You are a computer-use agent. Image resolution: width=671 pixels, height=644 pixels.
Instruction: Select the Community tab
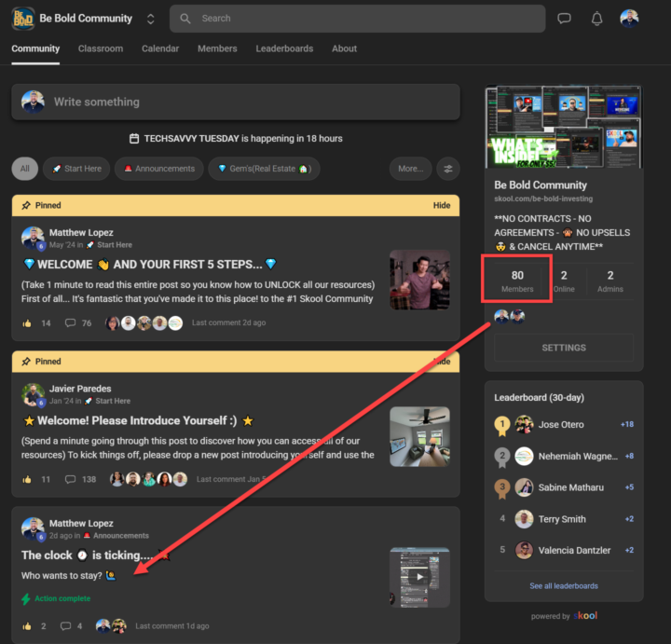pos(35,48)
